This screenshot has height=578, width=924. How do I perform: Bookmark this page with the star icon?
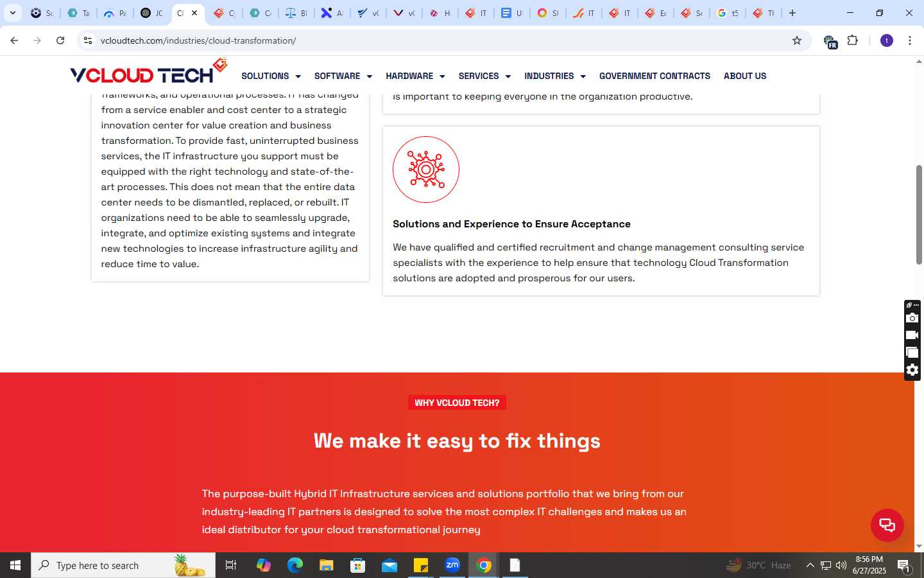797,40
